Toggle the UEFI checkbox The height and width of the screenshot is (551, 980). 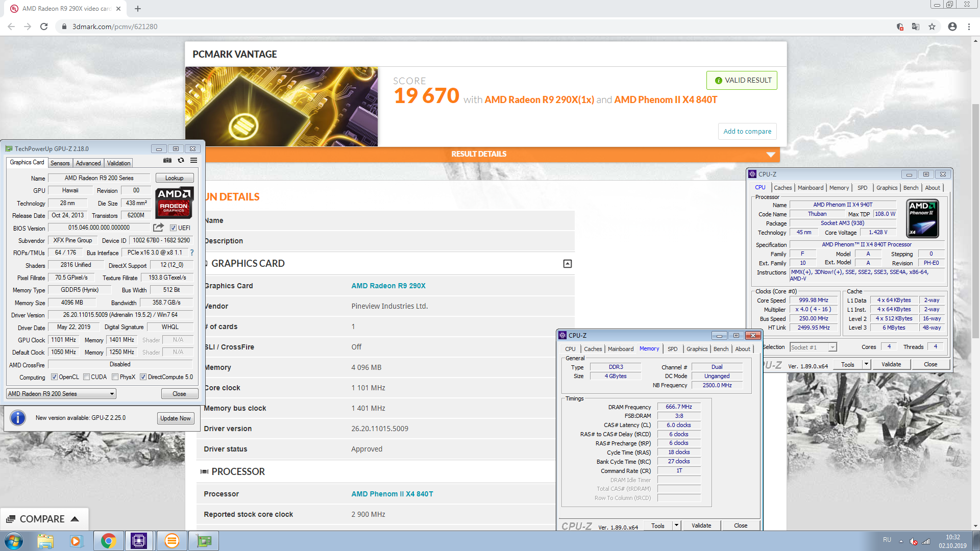point(173,228)
